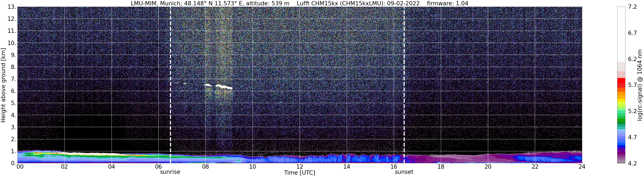Click the time axis tick label 08
This screenshot has height=177, width=644.
tap(205, 167)
